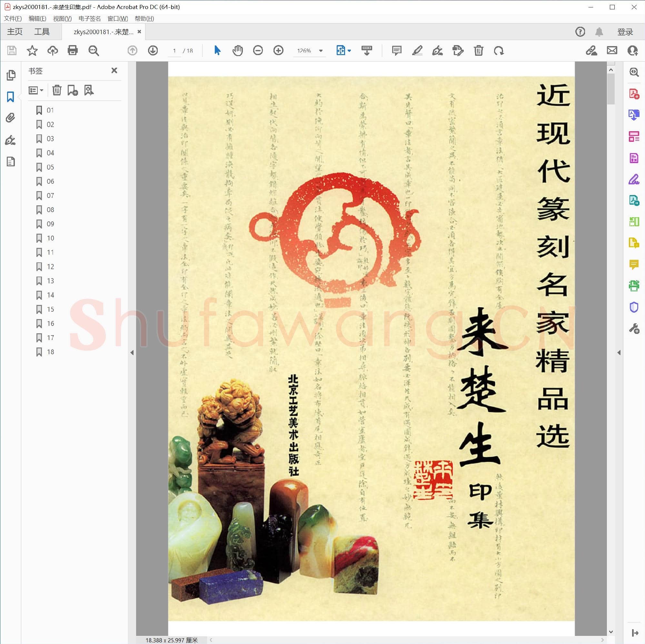Open the zoom level dropdown
Viewport: 645px width, 644px height.
321,51
